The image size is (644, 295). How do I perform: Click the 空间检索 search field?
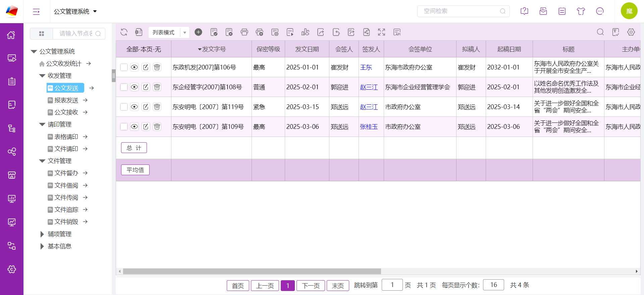tap(463, 11)
